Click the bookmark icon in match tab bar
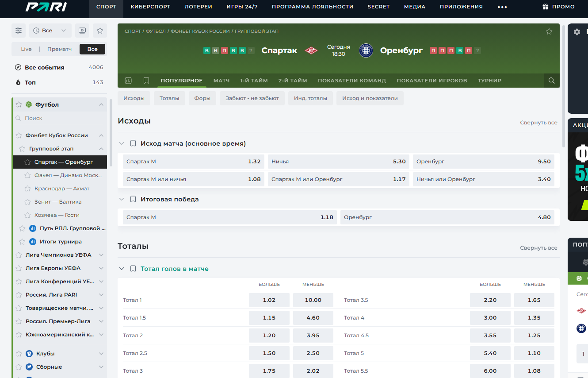 [146, 81]
